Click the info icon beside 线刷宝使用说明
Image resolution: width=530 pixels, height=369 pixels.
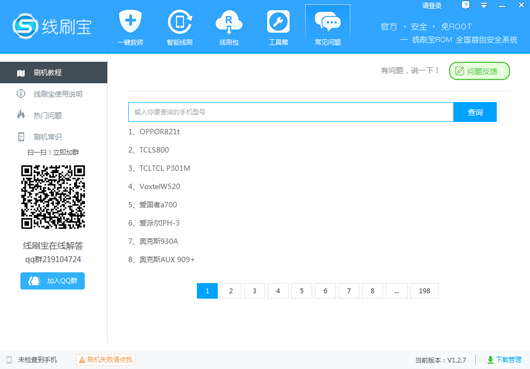(x=21, y=94)
